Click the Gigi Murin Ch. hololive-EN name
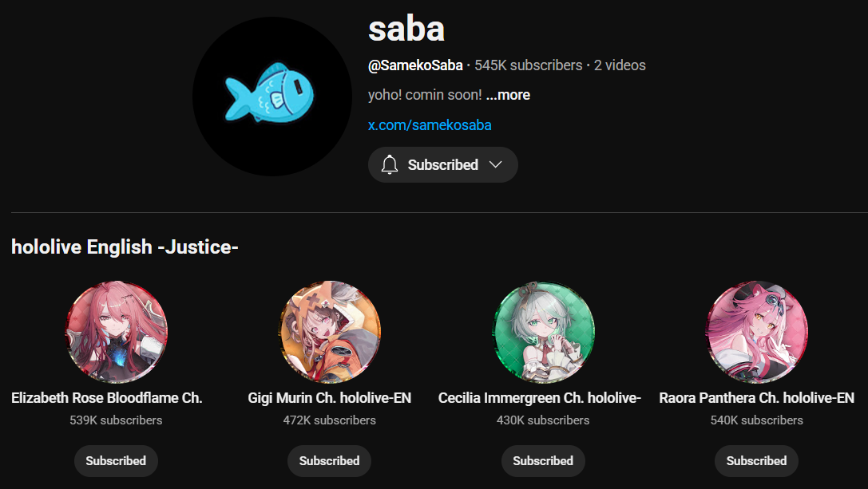The width and height of the screenshot is (868, 489). (x=329, y=398)
